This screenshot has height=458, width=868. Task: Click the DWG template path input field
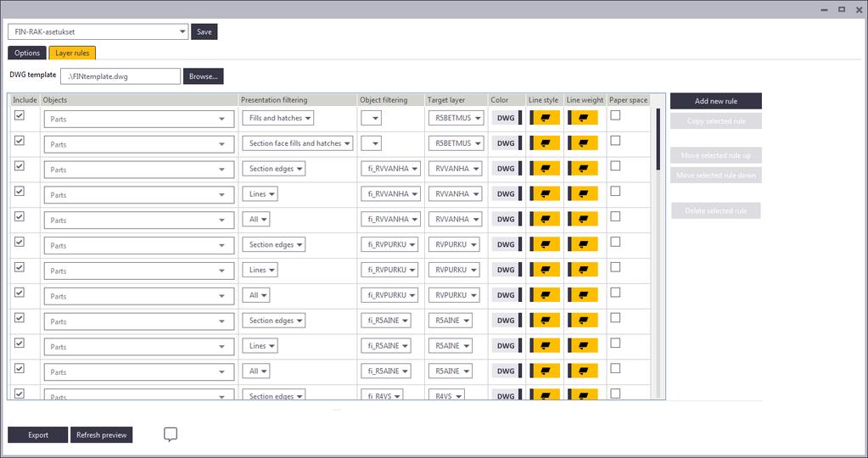(120, 76)
